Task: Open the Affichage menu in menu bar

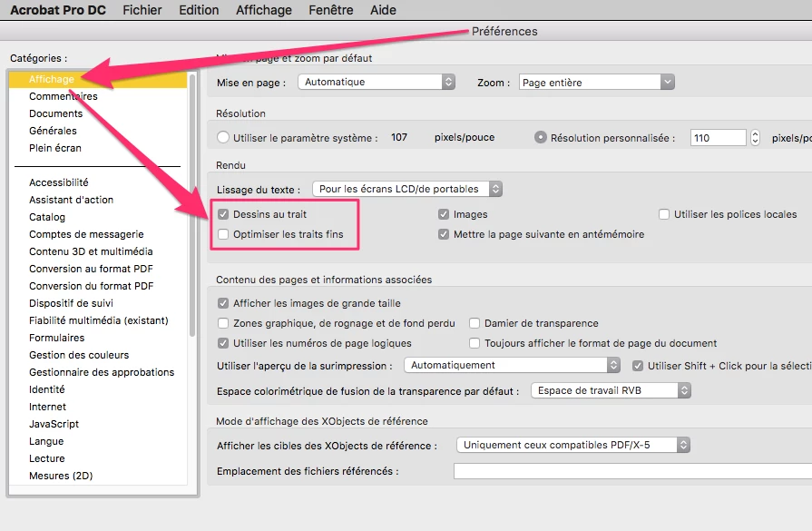Action: tap(264, 10)
